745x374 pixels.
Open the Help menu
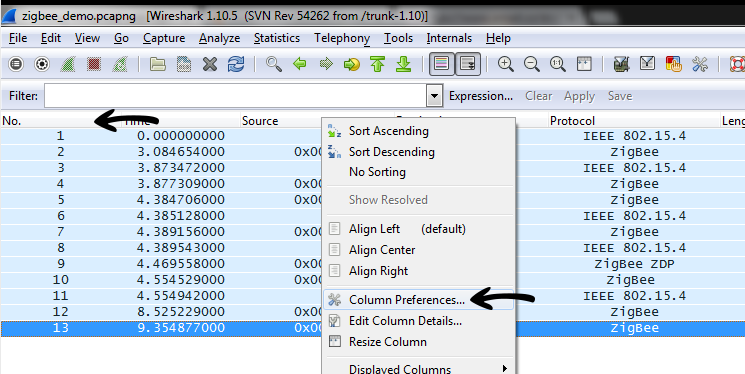(x=498, y=38)
